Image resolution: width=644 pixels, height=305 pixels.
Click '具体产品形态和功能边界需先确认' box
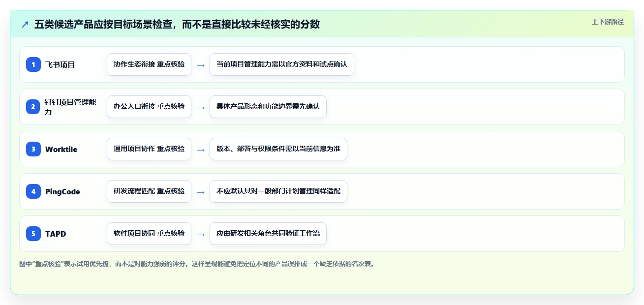click(268, 107)
